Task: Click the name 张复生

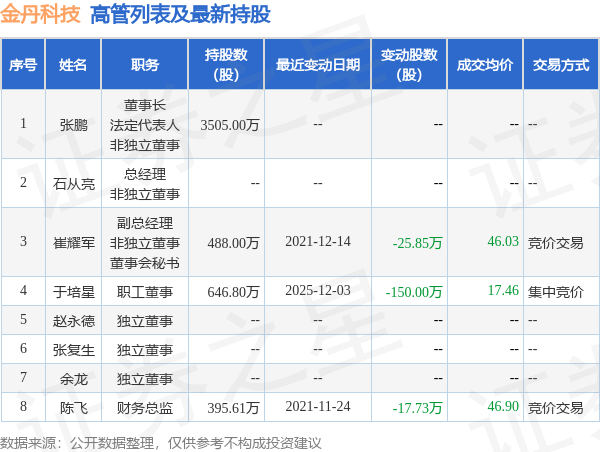Action: [x=73, y=350]
